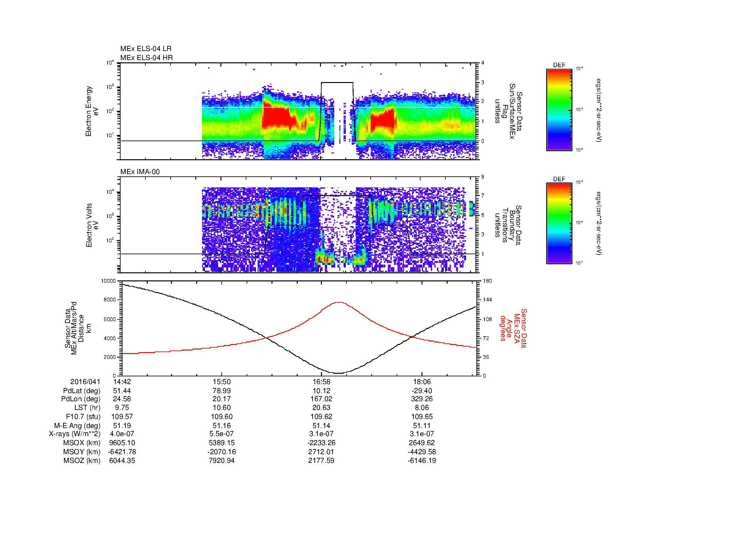Click the MSOX (km) row label
The height and width of the screenshot is (534, 756).
tap(82, 443)
